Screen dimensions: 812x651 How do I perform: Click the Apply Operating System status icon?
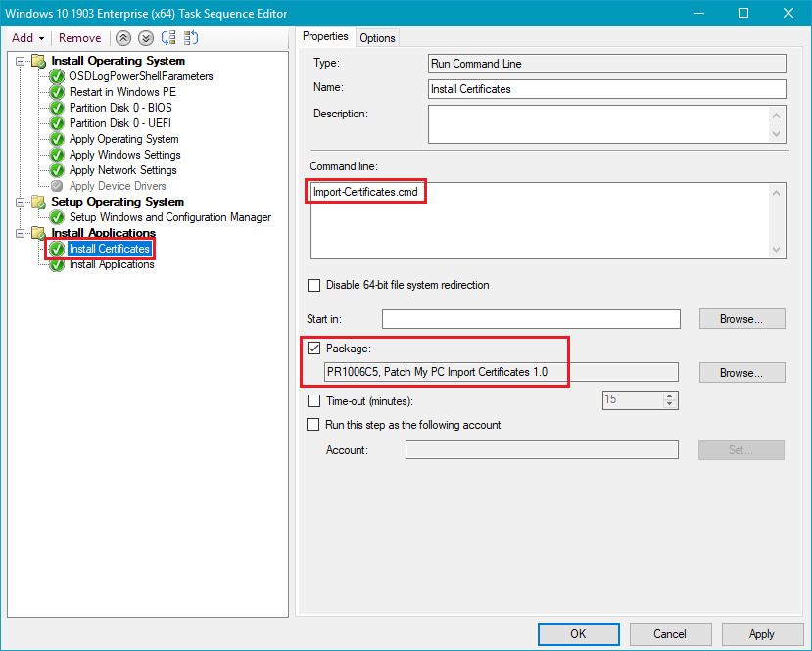(x=57, y=139)
